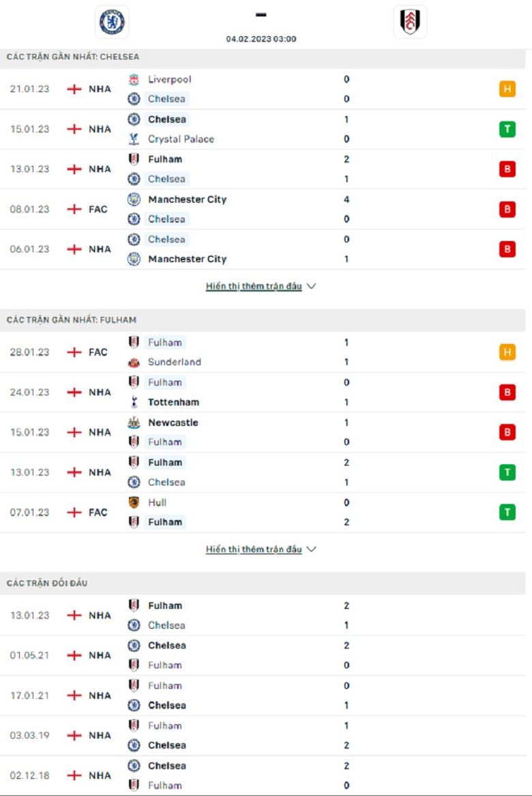Viewport: 532px width, 796px height.
Task: Click the Liverpool team logo
Action: tap(134, 79)
